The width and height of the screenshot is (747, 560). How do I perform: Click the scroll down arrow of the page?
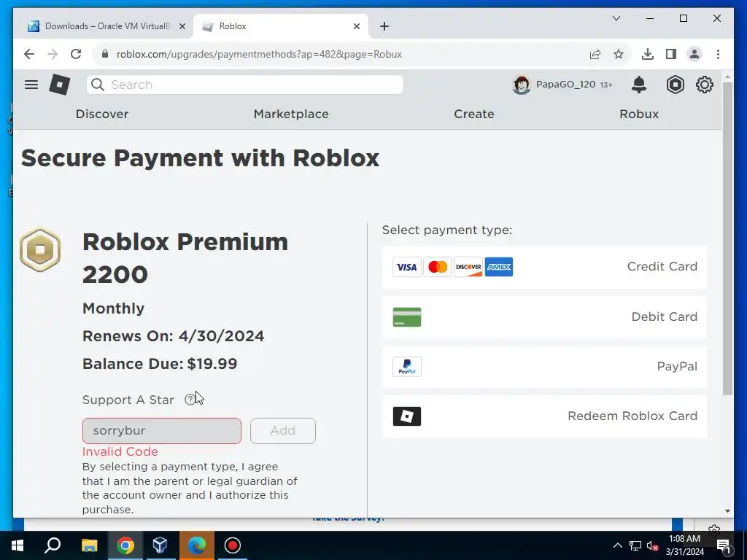727,511
